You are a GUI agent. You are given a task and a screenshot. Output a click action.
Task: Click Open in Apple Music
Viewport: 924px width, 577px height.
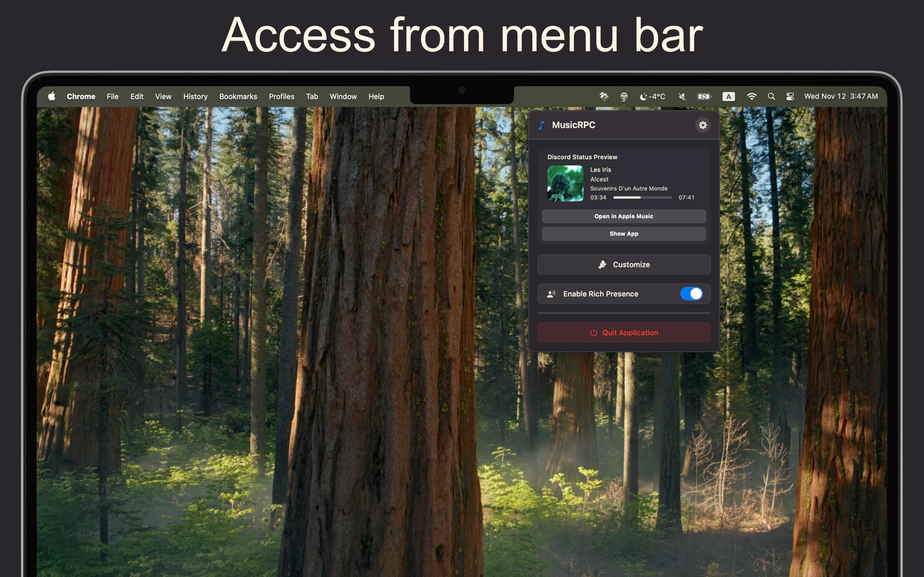pos(623,216)
